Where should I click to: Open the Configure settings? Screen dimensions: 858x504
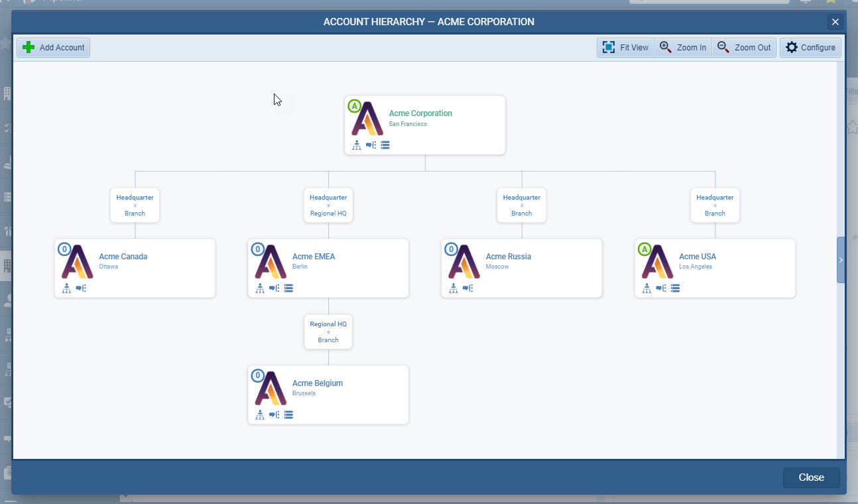coord(810,48)
